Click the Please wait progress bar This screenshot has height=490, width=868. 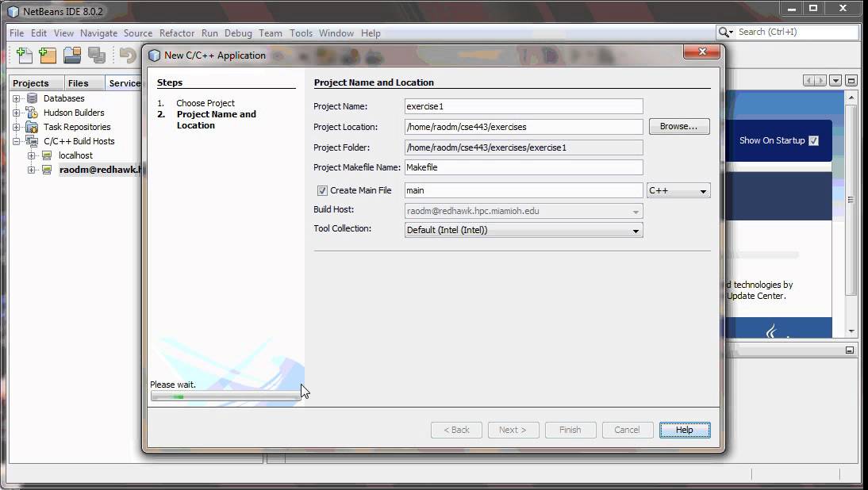point(226,396)
